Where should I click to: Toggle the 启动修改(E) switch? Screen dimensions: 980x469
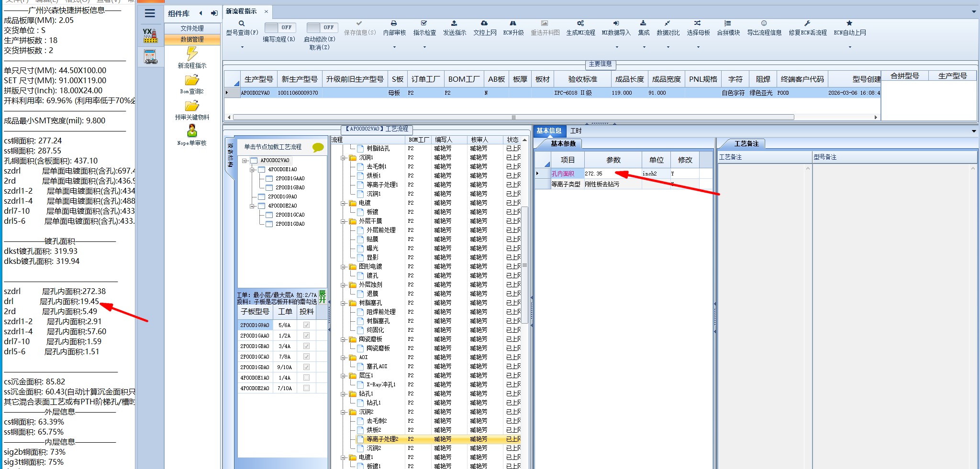pyautogui.click(x=322, y=28)
